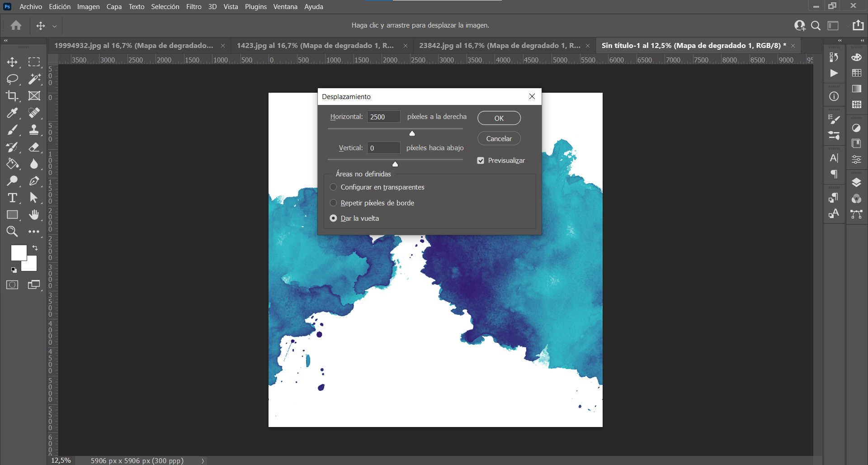Select the Magic Wand tool
This screenshot has height=465, width=868.
34,79
